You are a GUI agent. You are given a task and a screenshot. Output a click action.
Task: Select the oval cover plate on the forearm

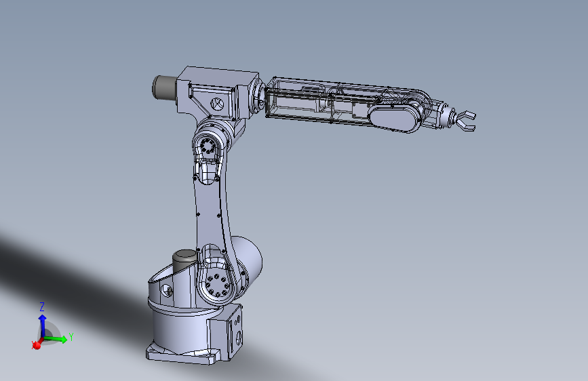394,118
